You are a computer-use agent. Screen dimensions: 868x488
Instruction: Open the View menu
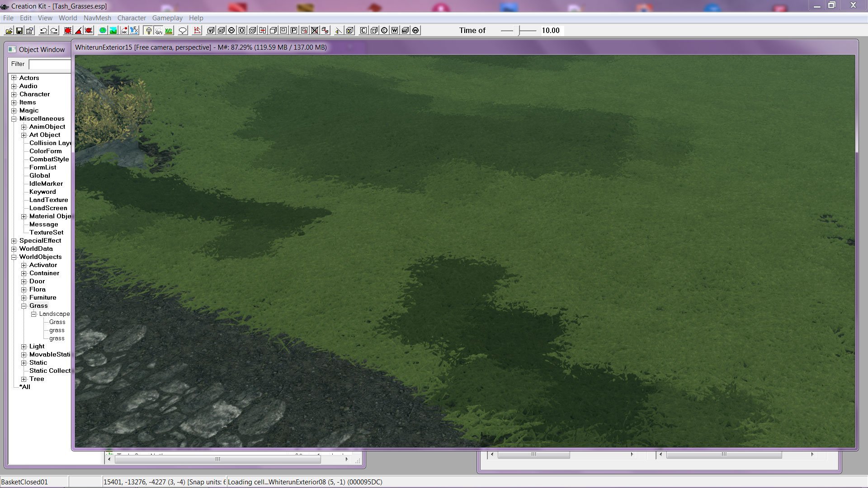(45, 18)
